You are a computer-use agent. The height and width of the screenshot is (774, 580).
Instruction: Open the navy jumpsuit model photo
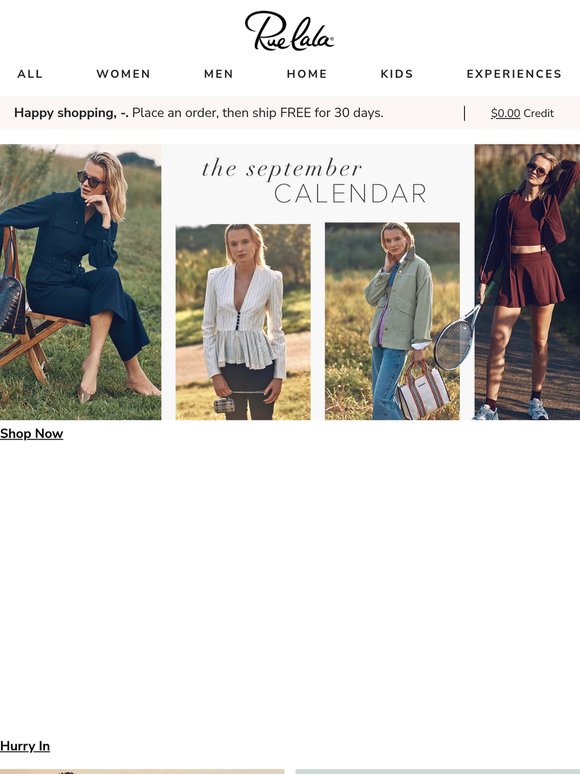point(80,282)
